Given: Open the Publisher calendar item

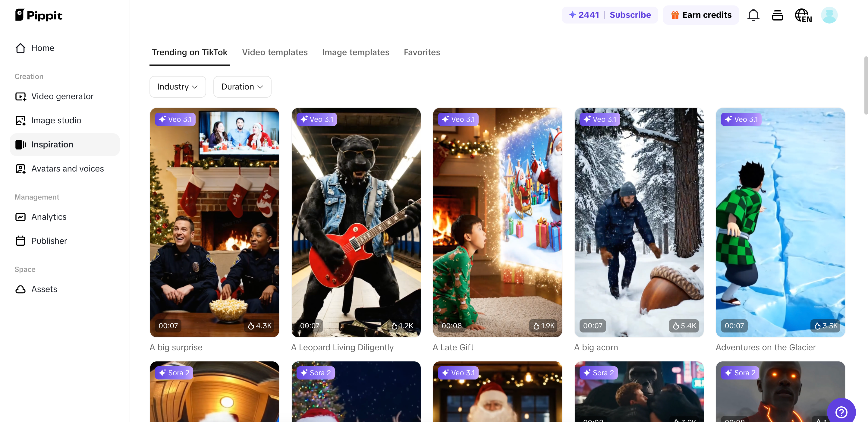Looking at the screenshot, I should [x=49, y=241].
